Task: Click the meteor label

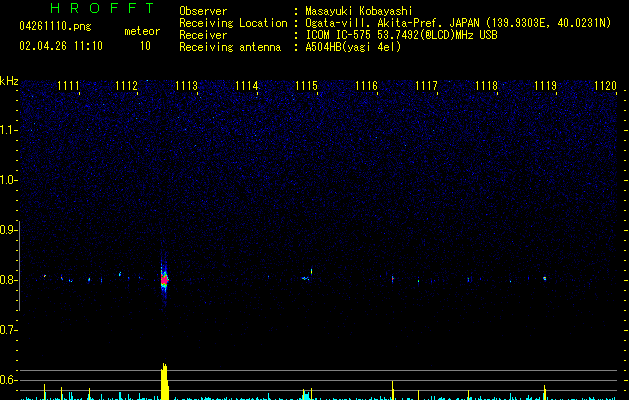Action: pyautogui.click(x=142, y=31)
